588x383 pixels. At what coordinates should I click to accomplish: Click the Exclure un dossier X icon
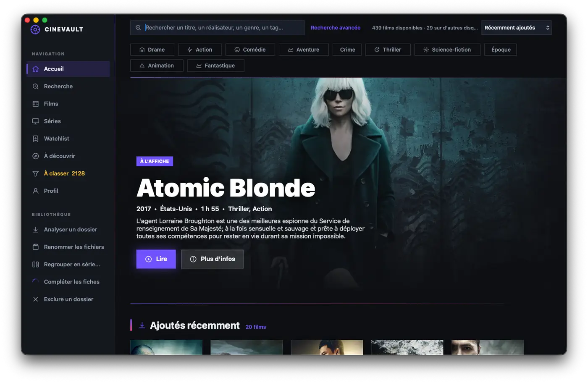click(36, 299)
